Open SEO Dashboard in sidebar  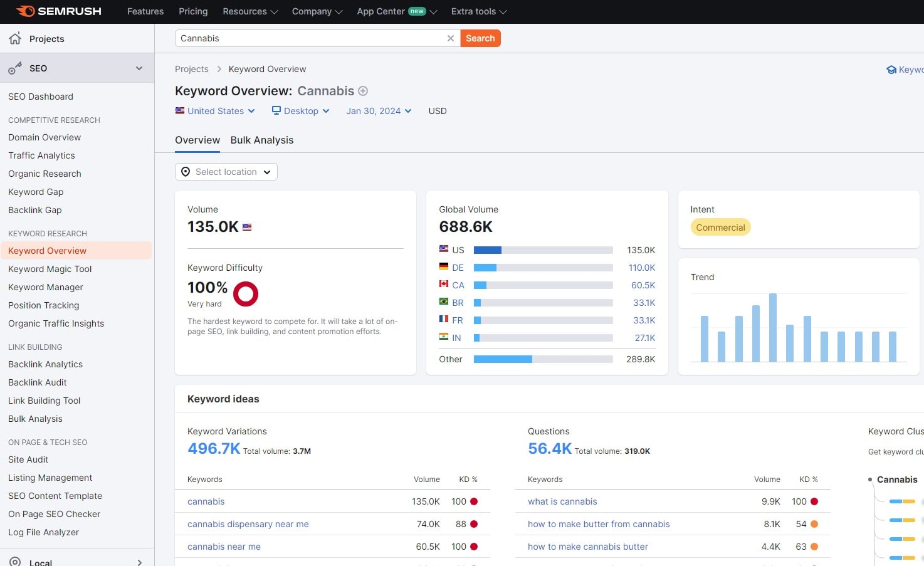pos(41,97)
